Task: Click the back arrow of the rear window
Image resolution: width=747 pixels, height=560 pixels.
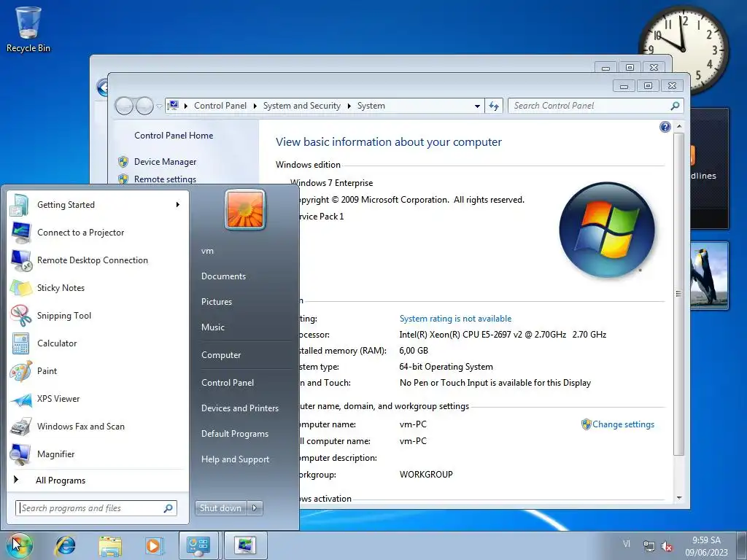Action: [x=102, y=87]
